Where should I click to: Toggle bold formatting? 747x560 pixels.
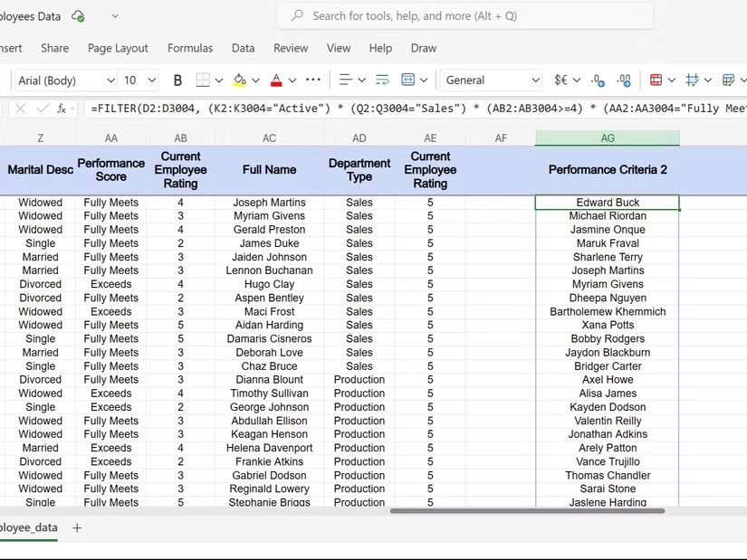pyautogui.click(x=177, y=81)
